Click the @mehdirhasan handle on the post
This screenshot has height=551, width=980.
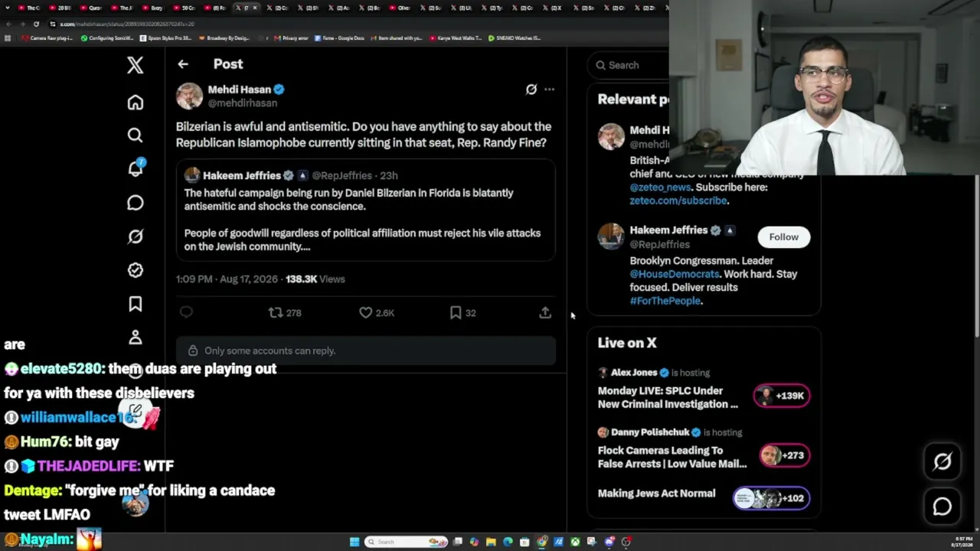tap(243, 103)
